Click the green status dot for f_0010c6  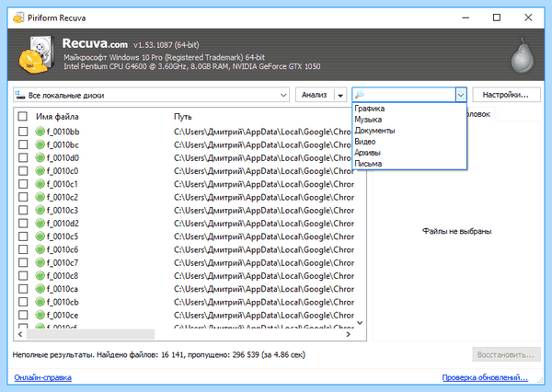[x=40, y=249]
